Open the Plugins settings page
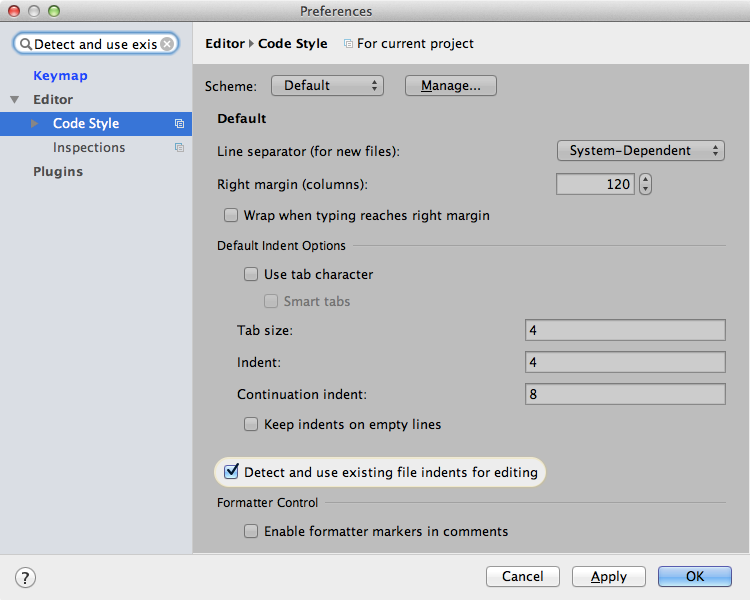The image size is (750, 600). tap(58, 172)
